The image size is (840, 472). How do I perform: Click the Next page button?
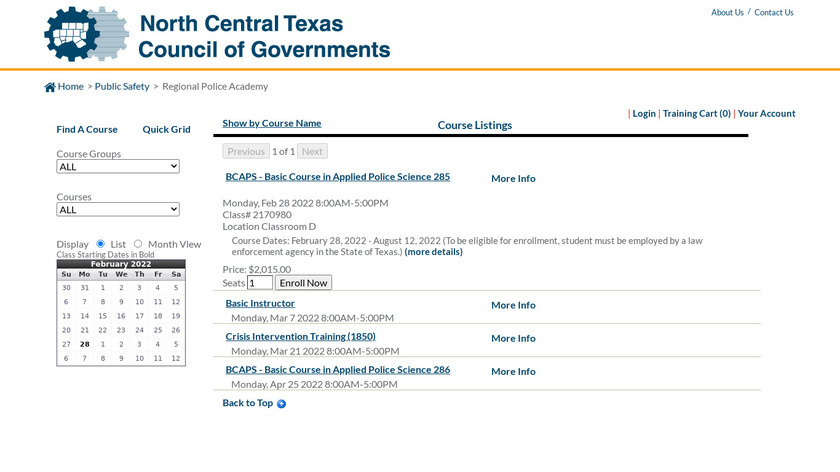(312, 151)
